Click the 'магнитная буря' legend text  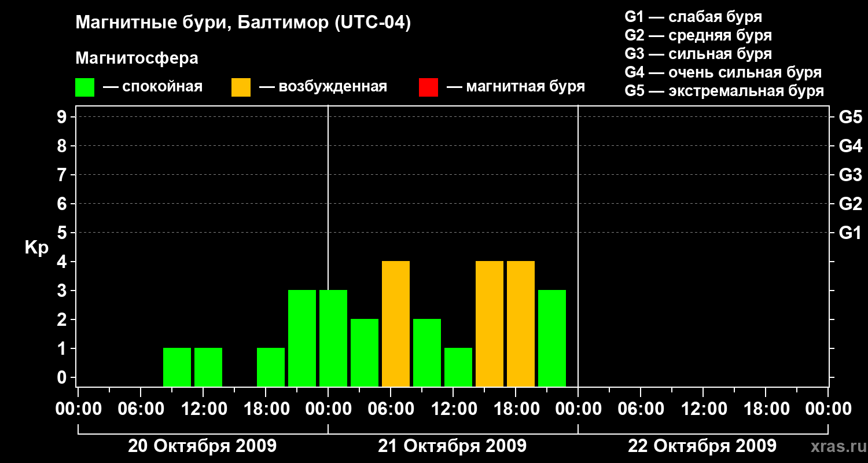coord(525,87)
